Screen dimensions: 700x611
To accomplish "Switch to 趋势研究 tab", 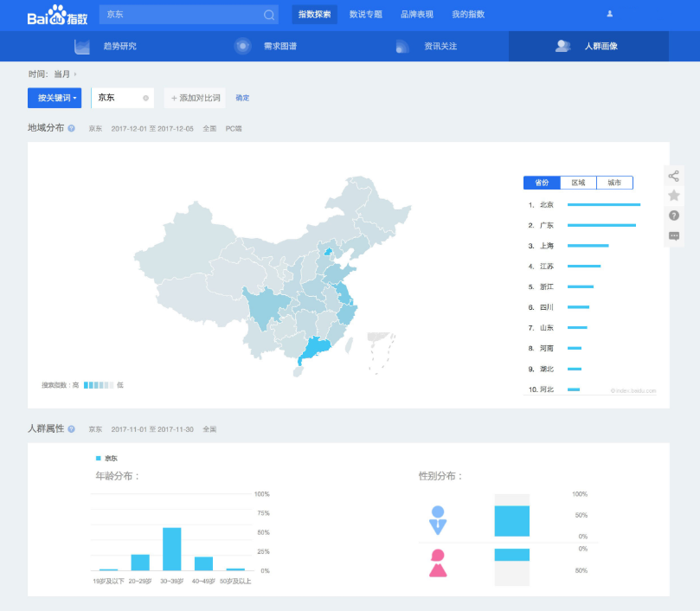I will 120,46.
